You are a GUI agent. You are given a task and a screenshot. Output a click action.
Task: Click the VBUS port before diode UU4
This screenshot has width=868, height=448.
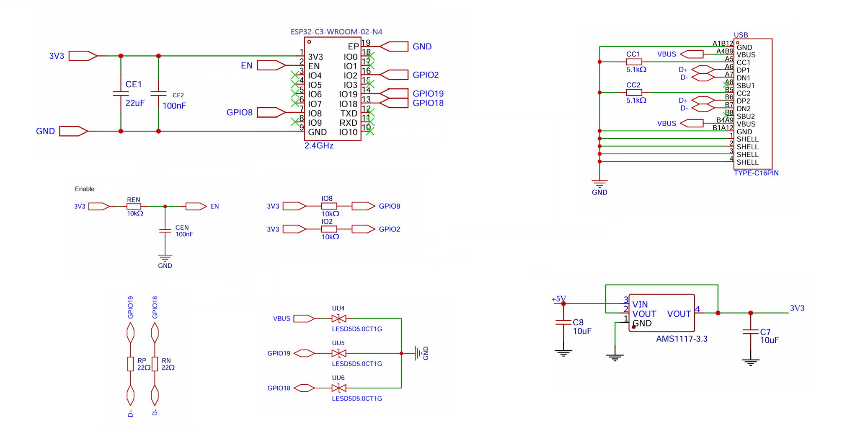(x=304, y=319)
